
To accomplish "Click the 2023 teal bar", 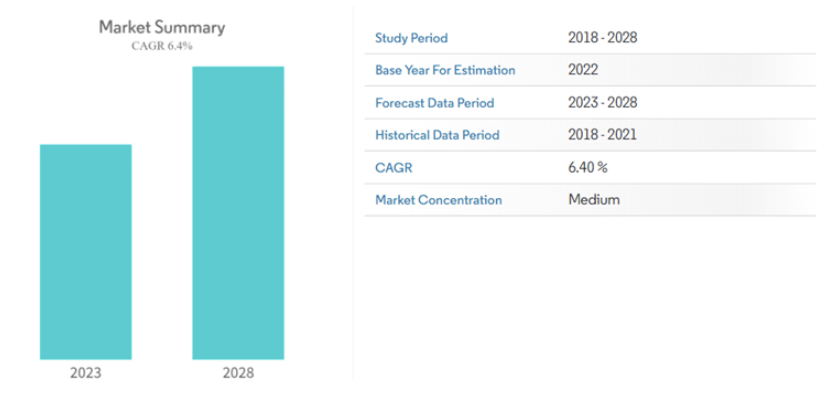I will pyautogui.click(x=85, y=251).
